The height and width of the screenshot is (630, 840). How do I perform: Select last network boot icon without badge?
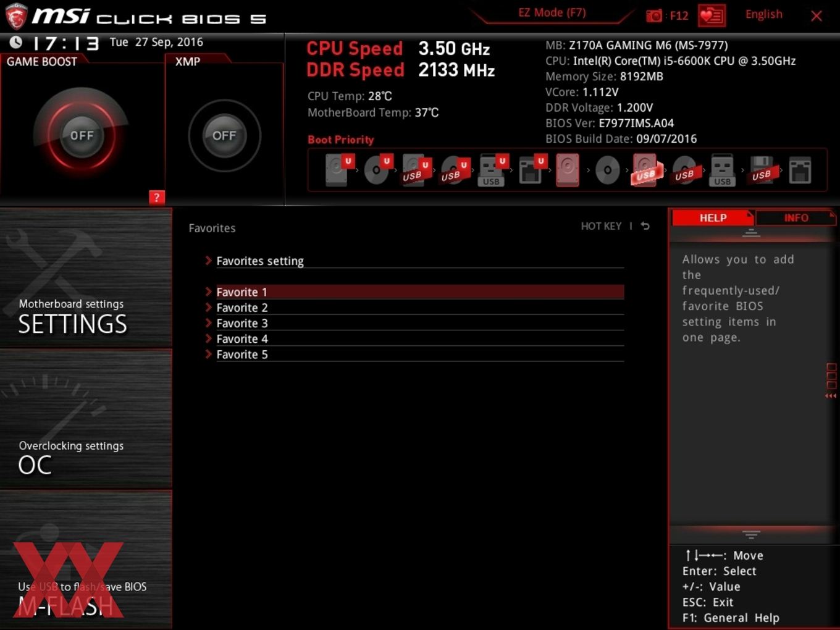(x=800, y=170)
